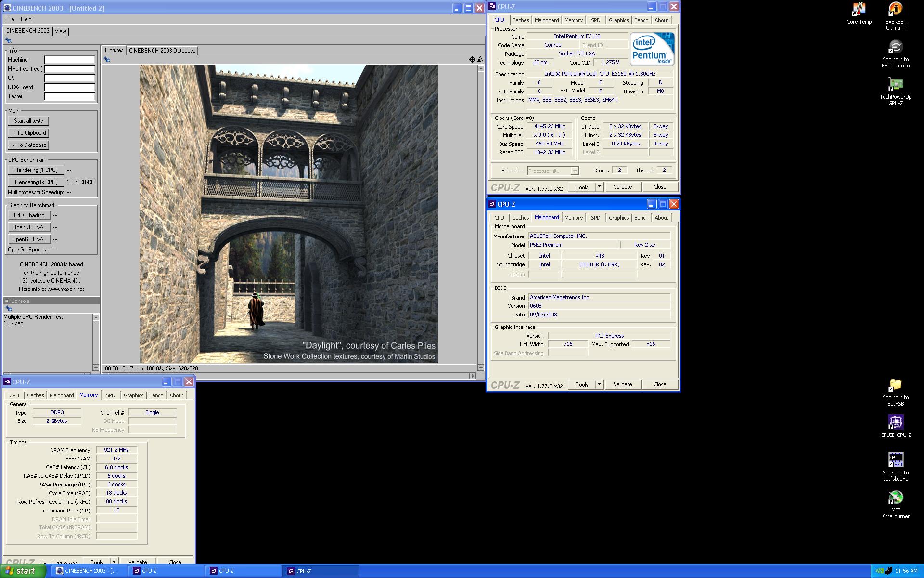Switch to the View tab in CINEBENCH
This screenshot has width=924, height=578.
tap(61, 31)
